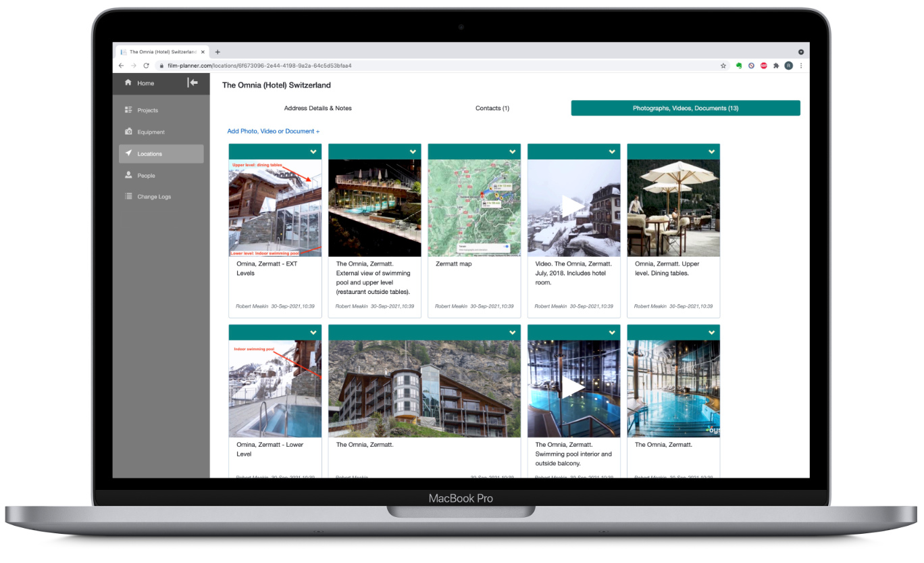The width and height of the screenshot is (924, 563).
Task: Switch to Address Details & Notes tab
Action: 317,108
